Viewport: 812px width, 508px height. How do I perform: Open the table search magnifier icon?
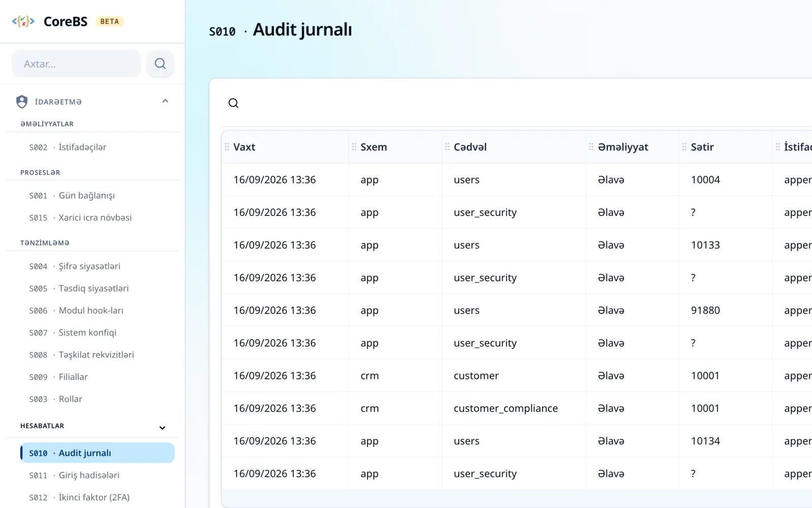tap(233, 103)
